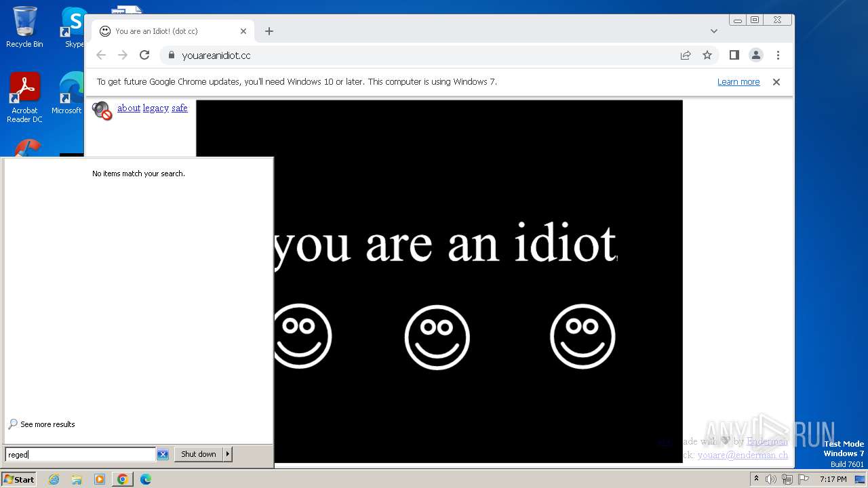Open the Recycle Bin desktop icon
The height and width of the screenshot is (488, 868).
(24, 27)
